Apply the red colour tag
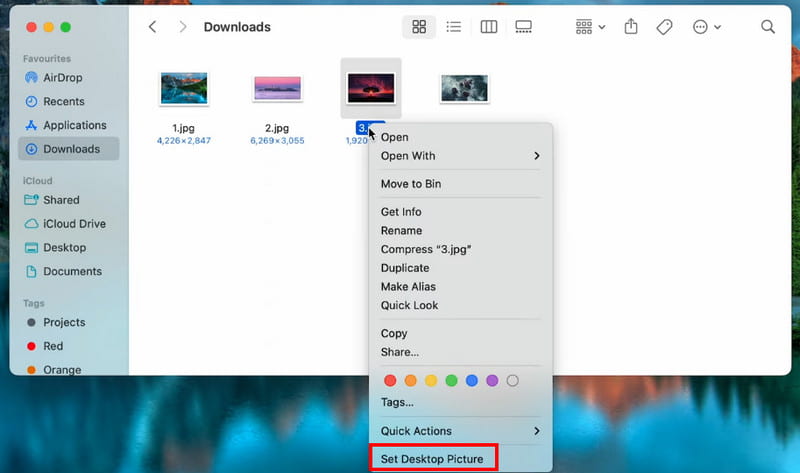The width and height of the screenshot is (800, 473). point(390,380)
